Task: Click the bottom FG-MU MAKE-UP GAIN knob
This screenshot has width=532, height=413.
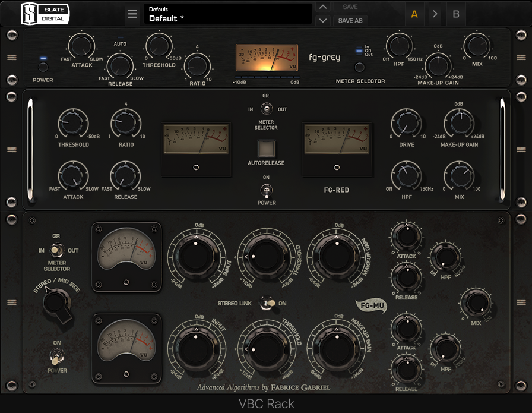Action: click(x=337, y=349)
